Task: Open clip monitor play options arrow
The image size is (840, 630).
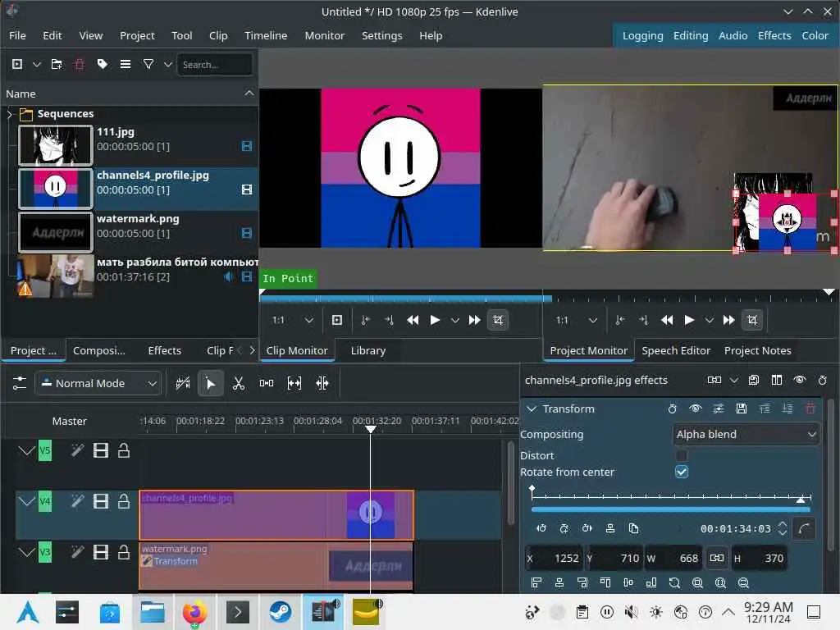Action: [454, 321]
